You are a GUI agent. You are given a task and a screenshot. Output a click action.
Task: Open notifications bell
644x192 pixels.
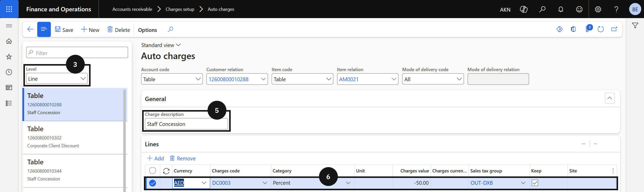click(x=561, y=9)
